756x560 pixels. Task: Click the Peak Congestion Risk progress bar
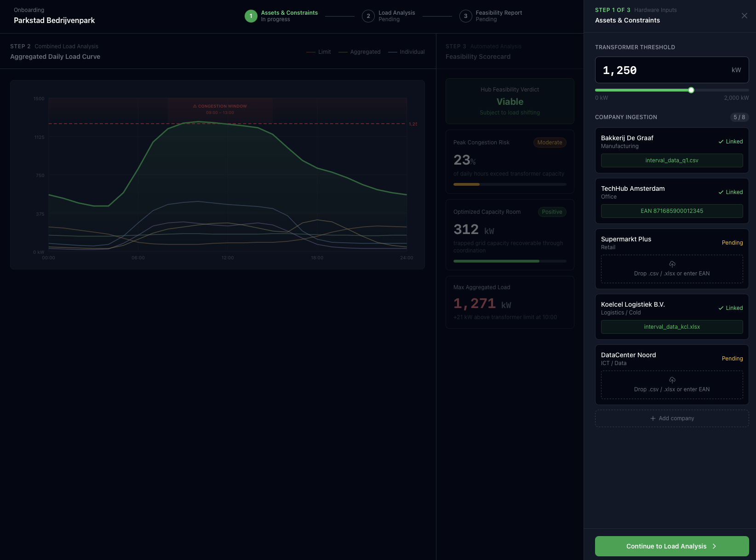(x=510, y=184)
